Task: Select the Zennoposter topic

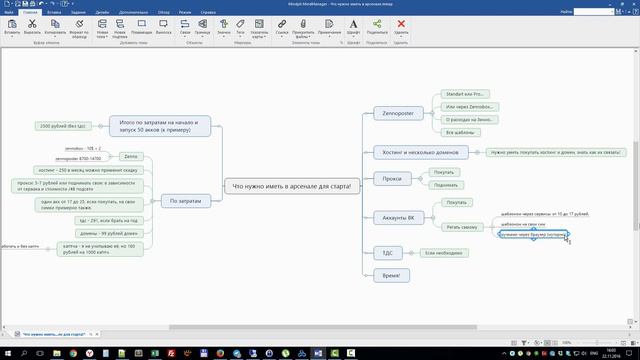Action: 398,113
